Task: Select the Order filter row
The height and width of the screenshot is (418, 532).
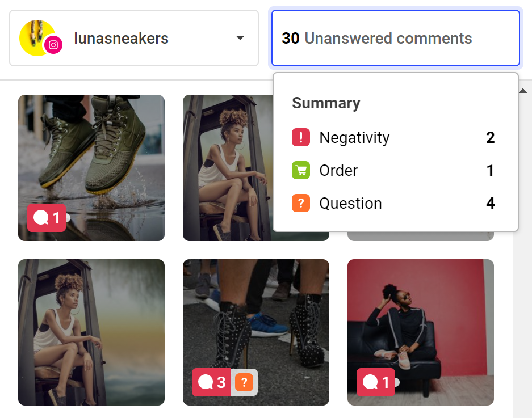Action: point(393,170)
